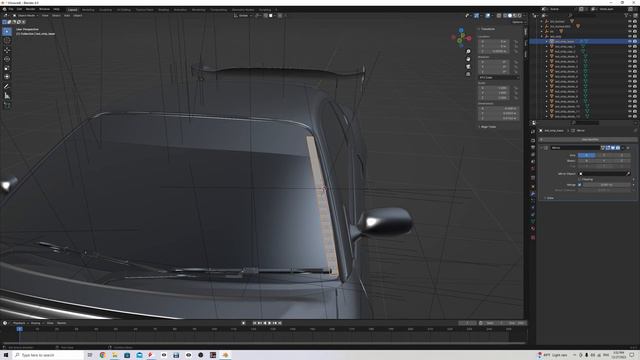Viewport: 640px width, 360px height.
Task: Expand the Data section of Mirror modifier
Action: 549,198
